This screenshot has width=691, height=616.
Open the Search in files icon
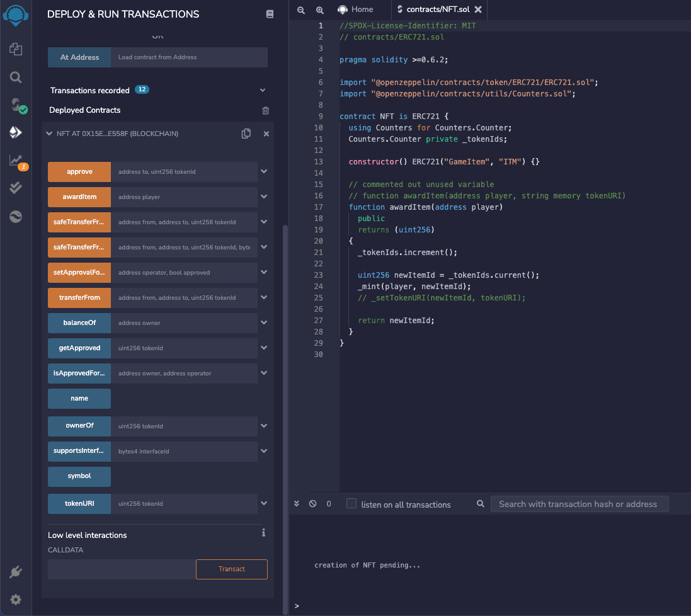tap(16, 77)
